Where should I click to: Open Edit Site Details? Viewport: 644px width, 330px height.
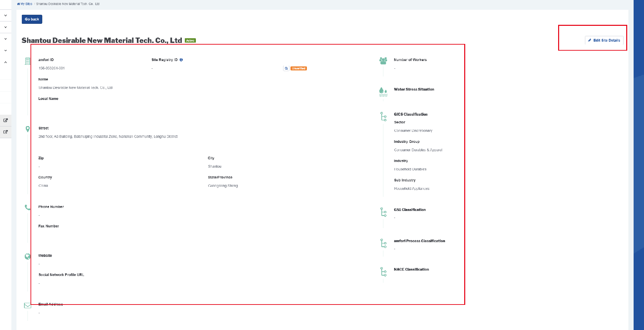tap(604, 40)
